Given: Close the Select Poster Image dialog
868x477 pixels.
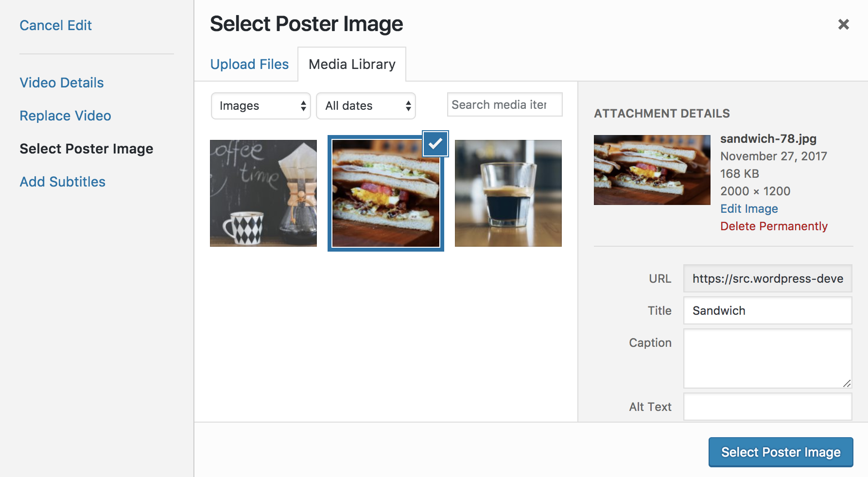Looking at the screenshot, I should pyautogui.click(x=843, y=24).
